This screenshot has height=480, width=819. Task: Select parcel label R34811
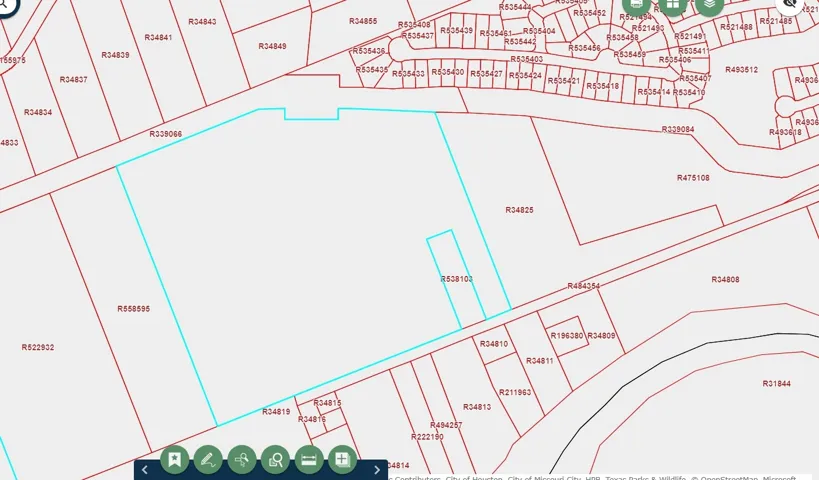click(540, 360)
